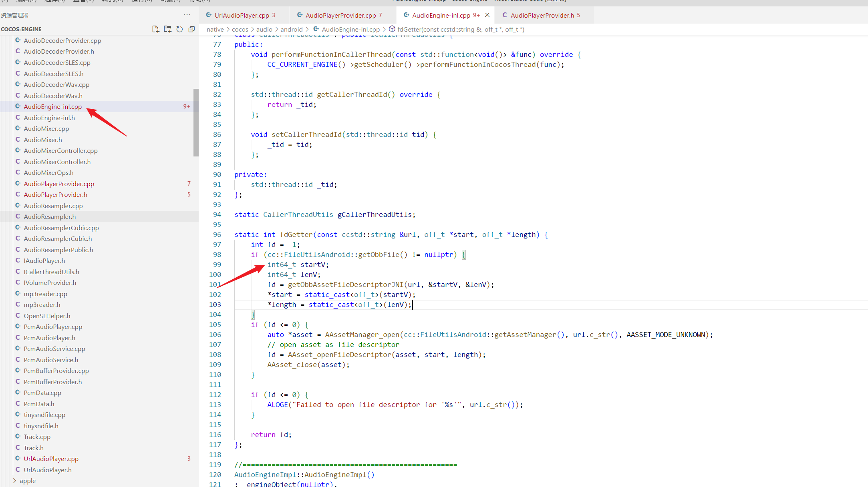This screenshot has height=487, width=868.
Task: Select PcmAudioPlayer.h in the explorer
Action: point(49,338)
